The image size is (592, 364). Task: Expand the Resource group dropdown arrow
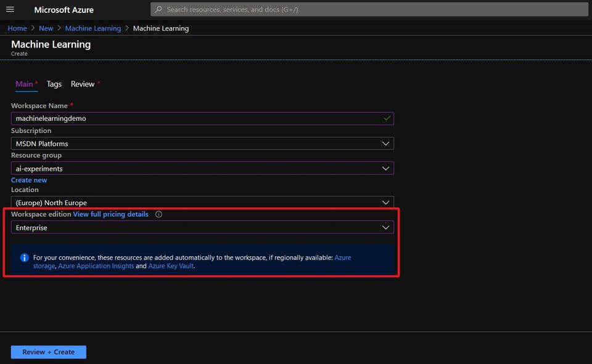(385, 168)
